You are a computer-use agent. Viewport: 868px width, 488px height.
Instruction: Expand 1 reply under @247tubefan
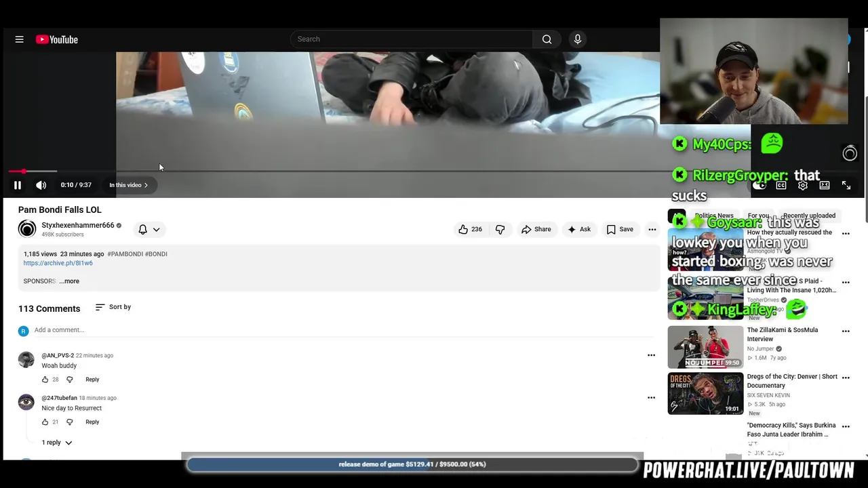(x=57, y=443)
